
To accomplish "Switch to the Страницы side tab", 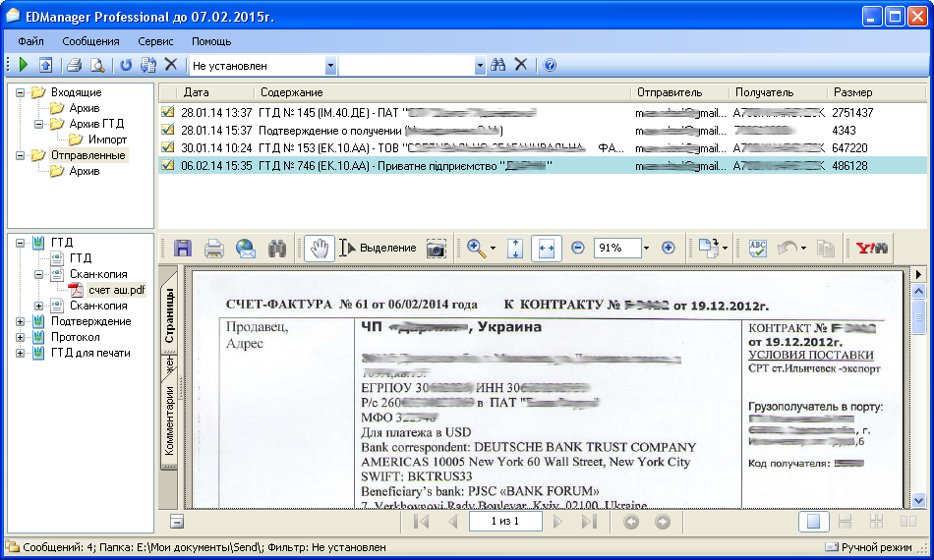I will [169, 314].
